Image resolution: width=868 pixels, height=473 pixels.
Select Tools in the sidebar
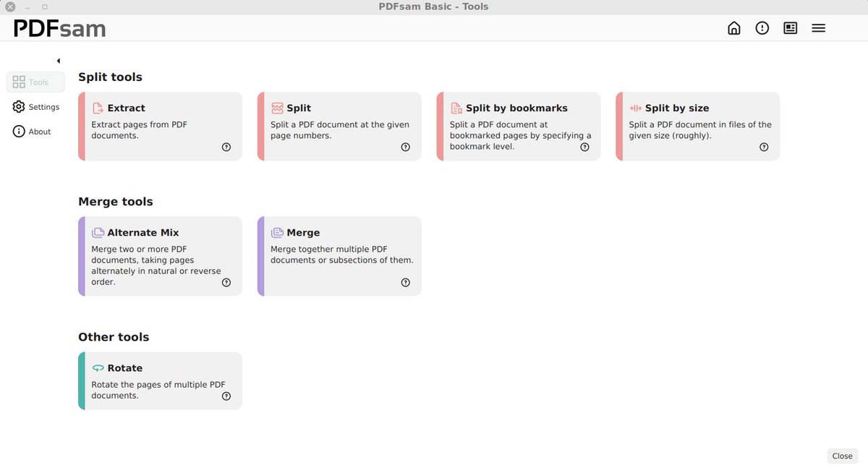(35, 82)
